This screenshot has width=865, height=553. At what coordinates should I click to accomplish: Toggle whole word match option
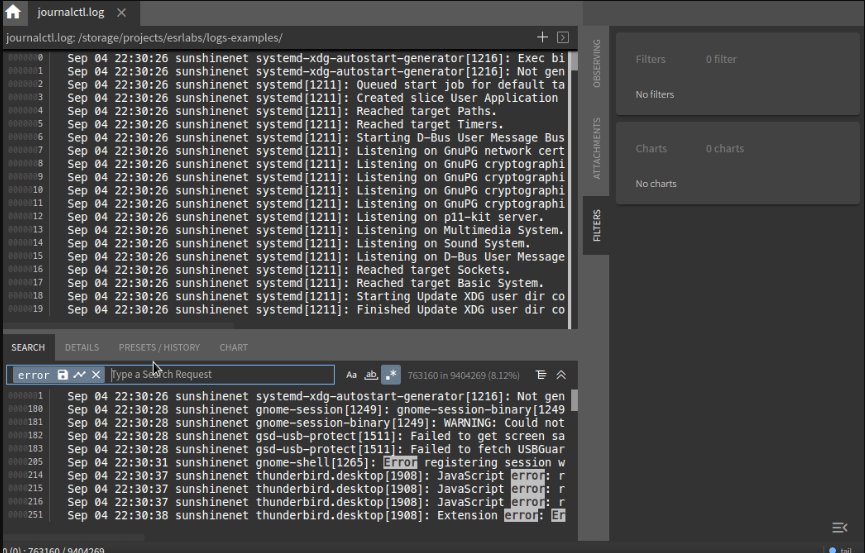click(371, 375)
